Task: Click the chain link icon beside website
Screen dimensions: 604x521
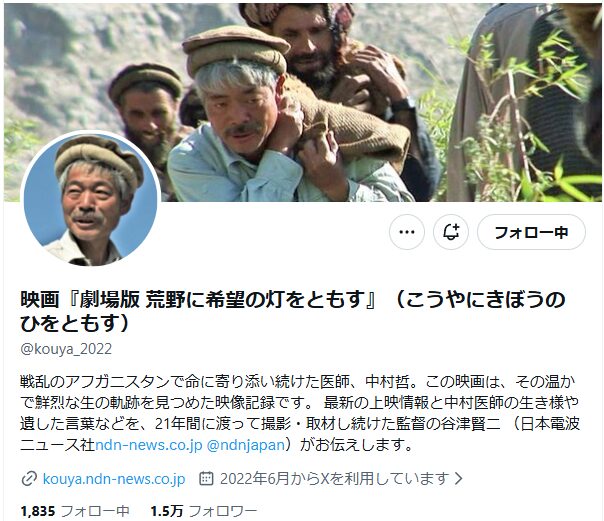Action: click(29, 479)
